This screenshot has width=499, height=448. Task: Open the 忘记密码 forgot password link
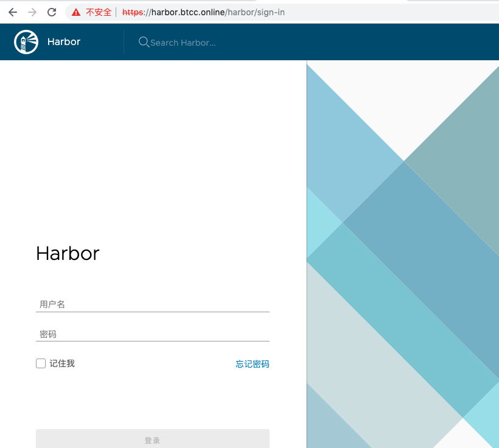pos(253,364)
